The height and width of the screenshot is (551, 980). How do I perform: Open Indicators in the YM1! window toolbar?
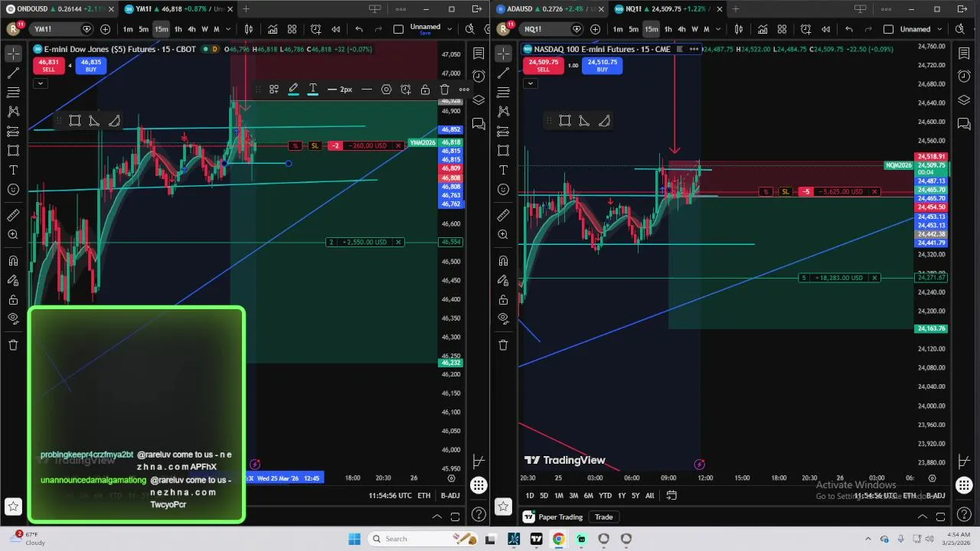[x=273, y=29]
